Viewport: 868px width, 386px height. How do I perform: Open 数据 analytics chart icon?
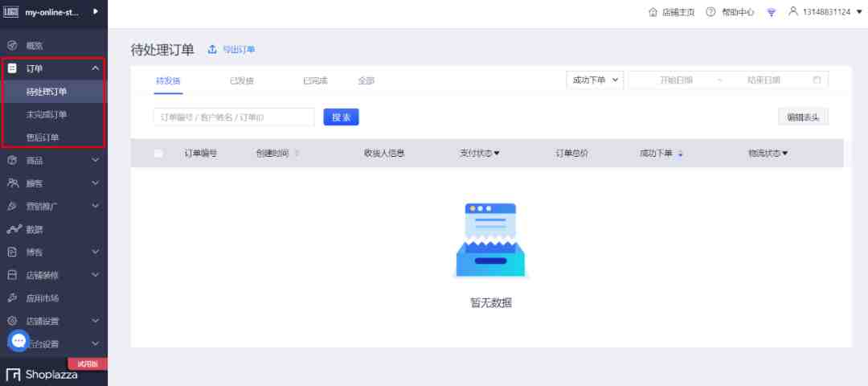point(14,228)
